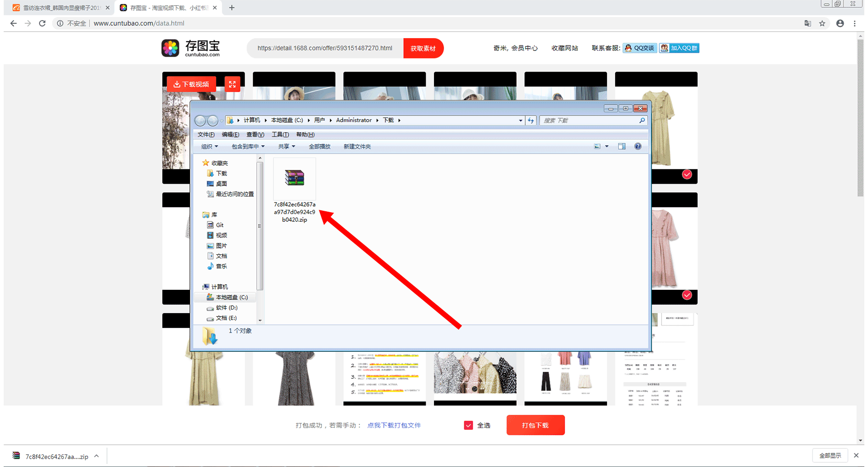The width and height of the screenshot is (868, 467).
Task: Click the Google Translate icon in address bar
Action: pos(807,23)
